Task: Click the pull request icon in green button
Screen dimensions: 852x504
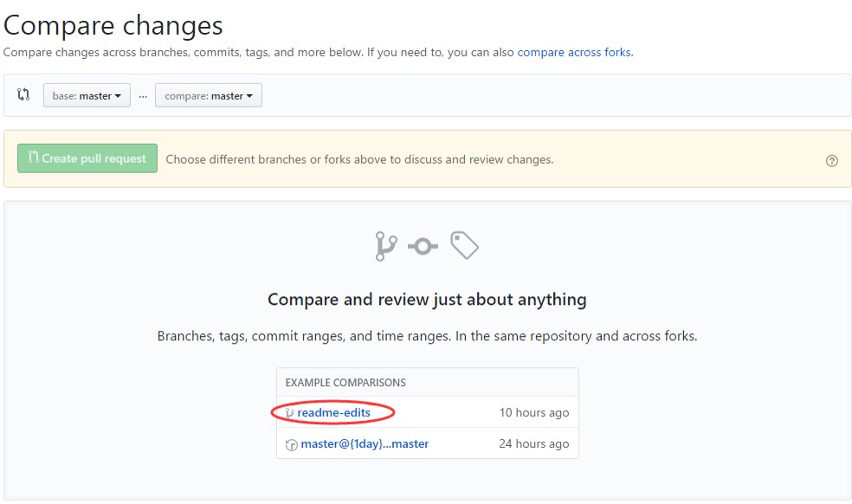Action: click(x=34, y=158)
